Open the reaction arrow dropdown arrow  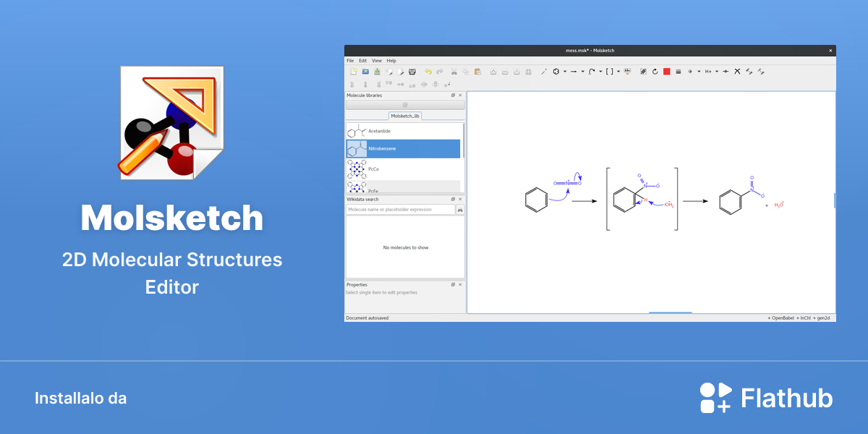pos(583,72)
